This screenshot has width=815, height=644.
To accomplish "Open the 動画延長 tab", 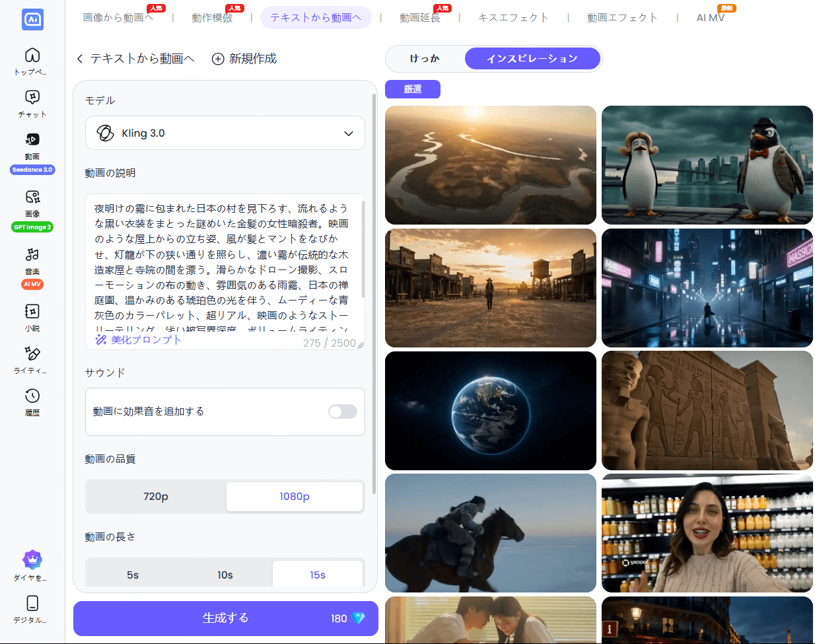I will (x=420, y=18).
